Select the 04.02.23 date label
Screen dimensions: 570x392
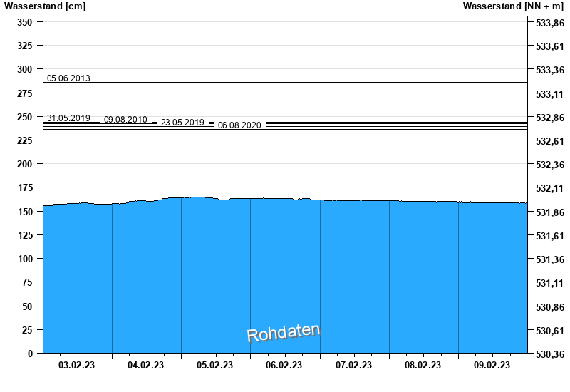click(146, 366)
